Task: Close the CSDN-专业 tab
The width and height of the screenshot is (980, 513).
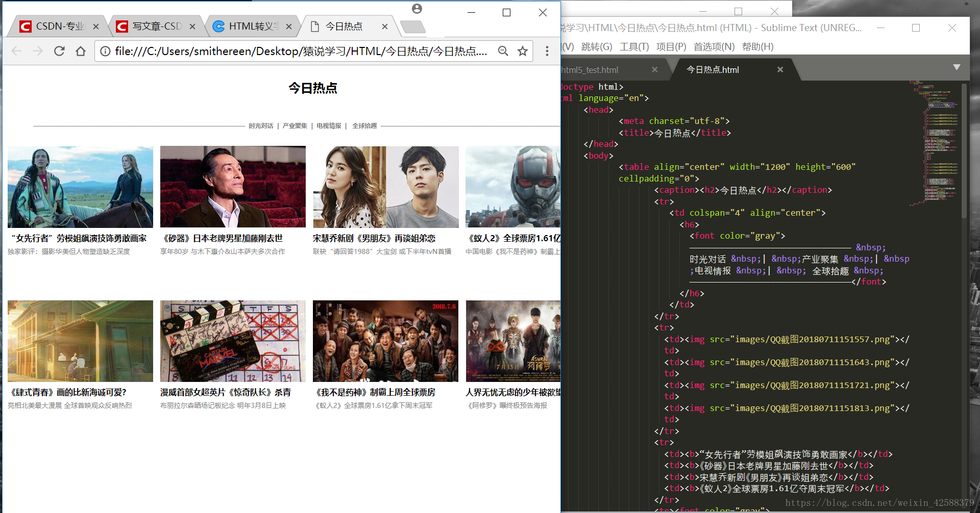Action: pyautogui.click(x=96, y=27)
